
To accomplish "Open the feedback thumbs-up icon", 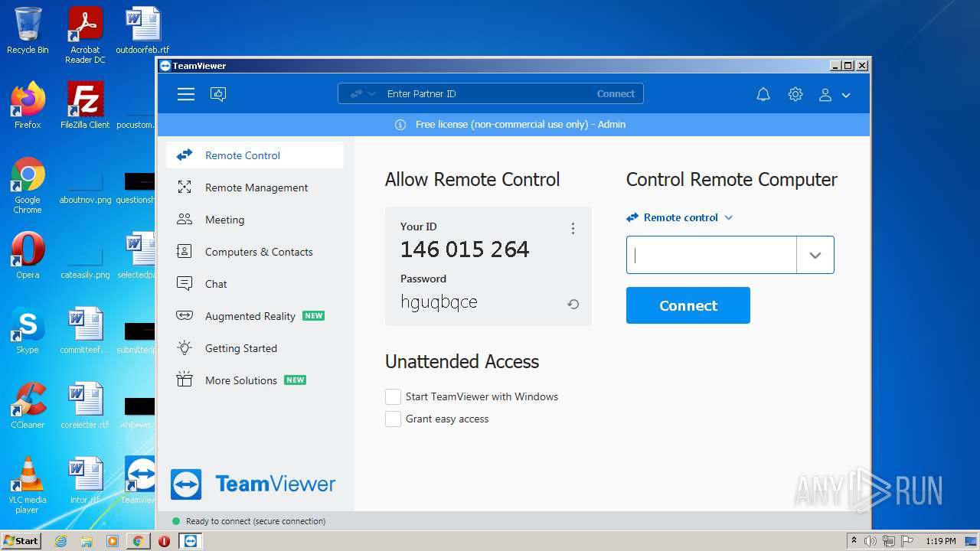I will tap(218, 94).
